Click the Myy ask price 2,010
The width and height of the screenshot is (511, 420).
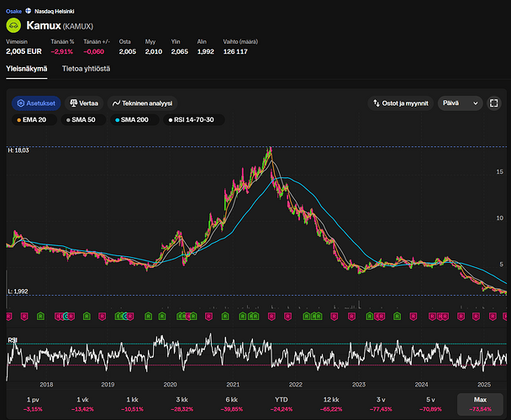pos(154,51)
